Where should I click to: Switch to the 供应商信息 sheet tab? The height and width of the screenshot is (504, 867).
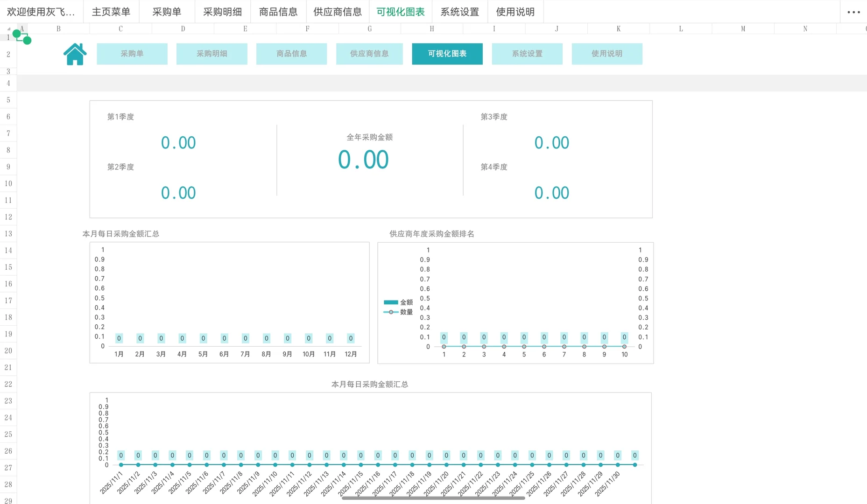337,12
